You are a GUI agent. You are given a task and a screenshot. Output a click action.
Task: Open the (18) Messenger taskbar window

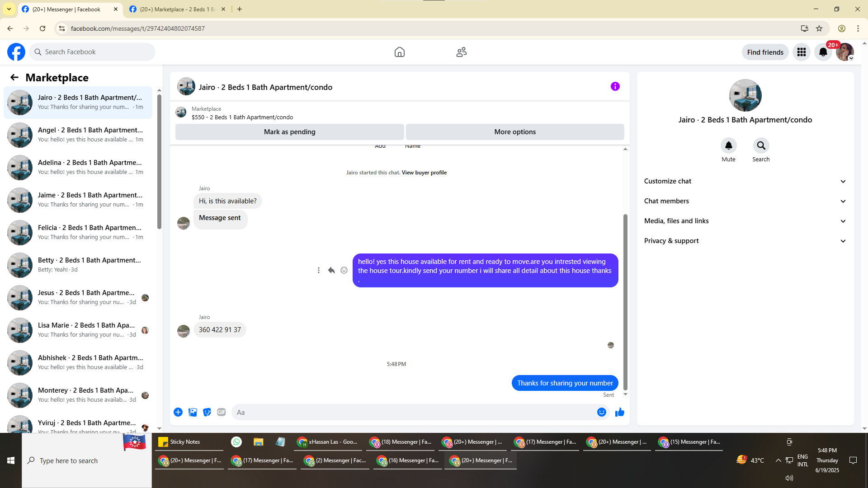[x=401, y=442]
